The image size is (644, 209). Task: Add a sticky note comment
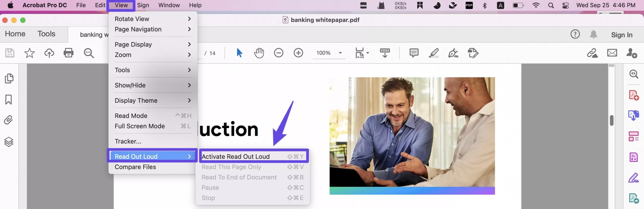[414, 53]
